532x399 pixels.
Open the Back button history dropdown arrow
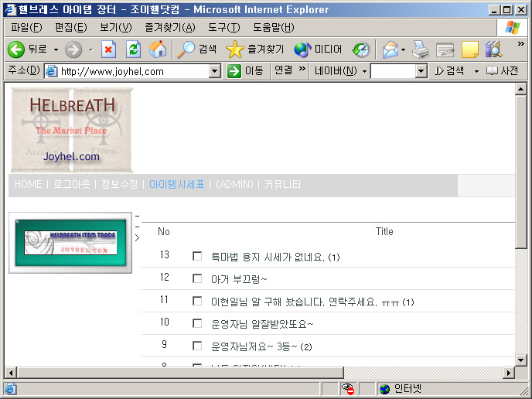click(x=56, y=49)
